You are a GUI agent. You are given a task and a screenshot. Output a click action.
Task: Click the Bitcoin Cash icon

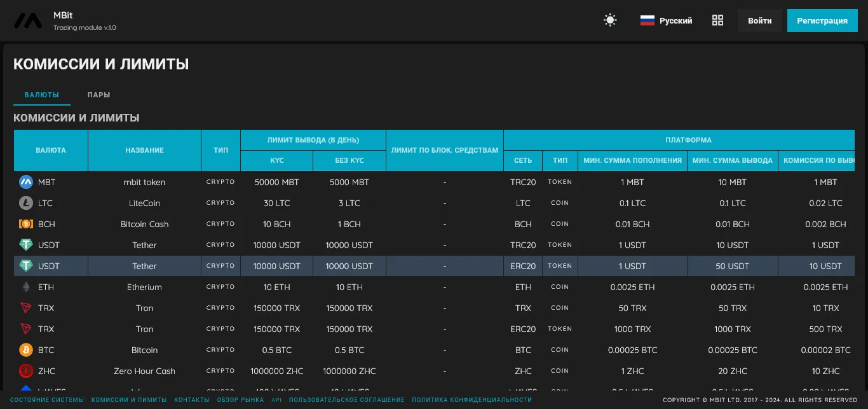pyautogui.click(x=26, y=224)
